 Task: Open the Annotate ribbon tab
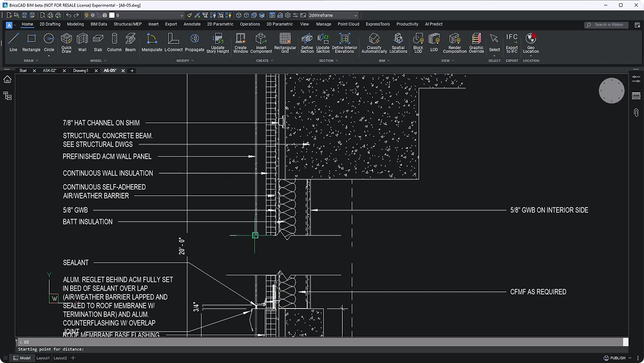[192, 25]
